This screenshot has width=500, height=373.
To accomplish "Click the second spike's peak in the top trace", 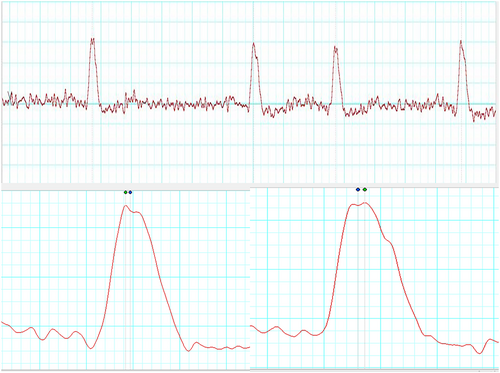I will tap(253, 44).
